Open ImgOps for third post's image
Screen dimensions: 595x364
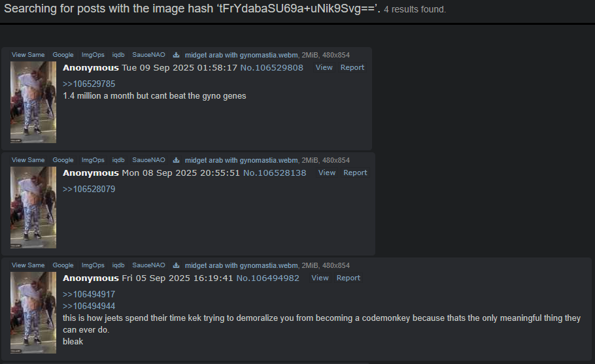click(93, 265)
